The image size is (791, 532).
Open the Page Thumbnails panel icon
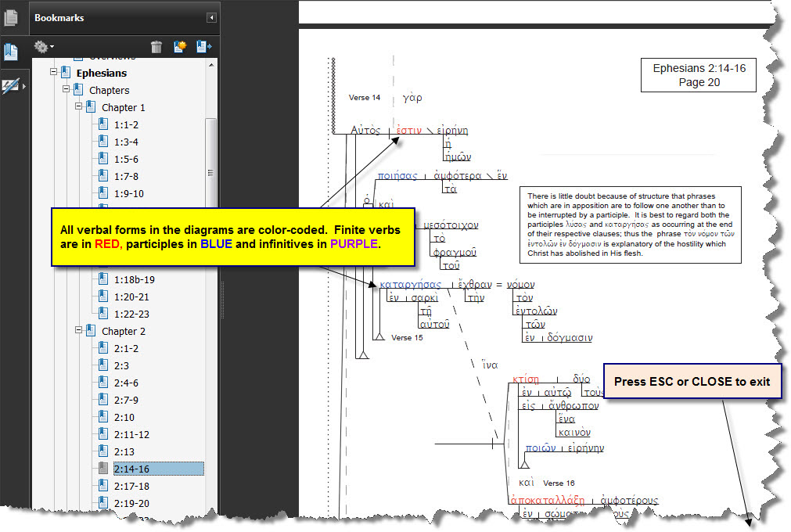point(11,18)
